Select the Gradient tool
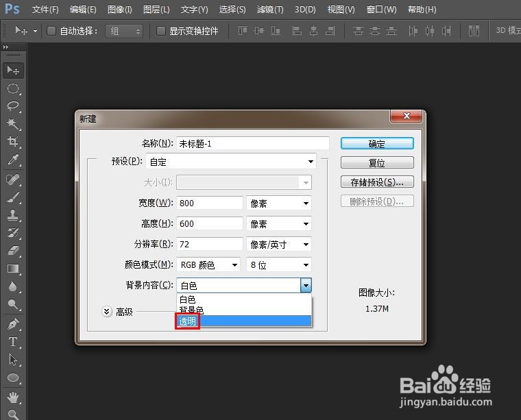 coord(13,269)
